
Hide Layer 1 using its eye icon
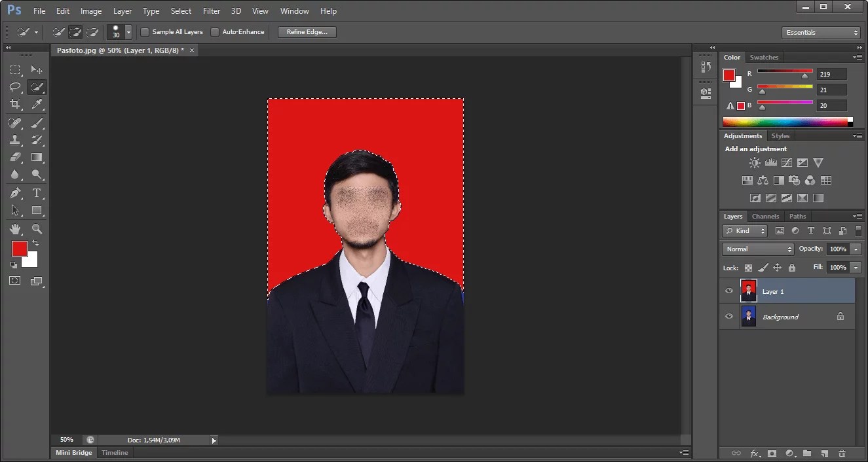729,291
